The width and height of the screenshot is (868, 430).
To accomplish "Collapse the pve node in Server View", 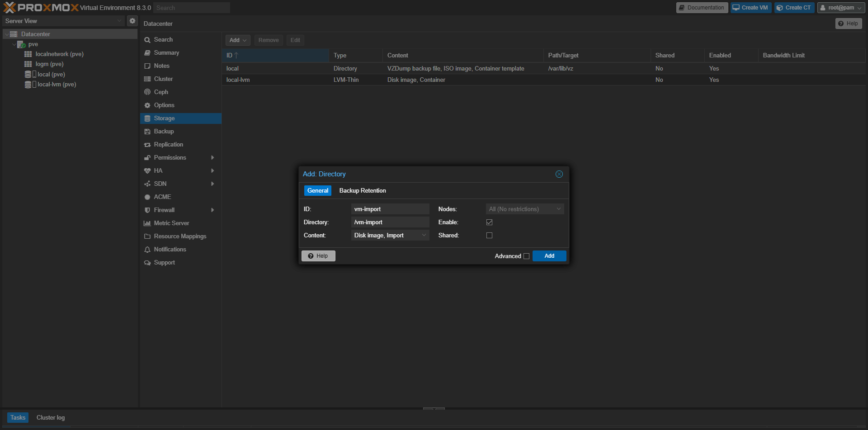I will click(14, 44).
